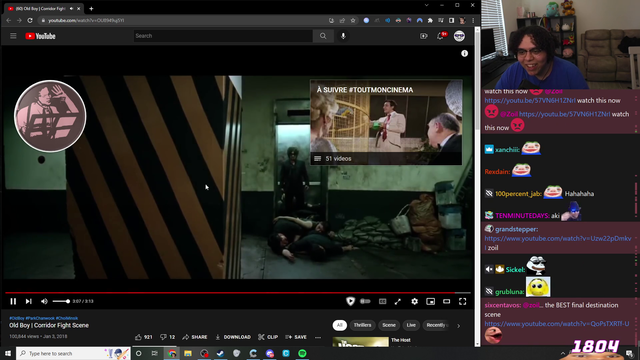Select the Live filter chip
This screenshot has width=640, height=360.
click(411, 325)
